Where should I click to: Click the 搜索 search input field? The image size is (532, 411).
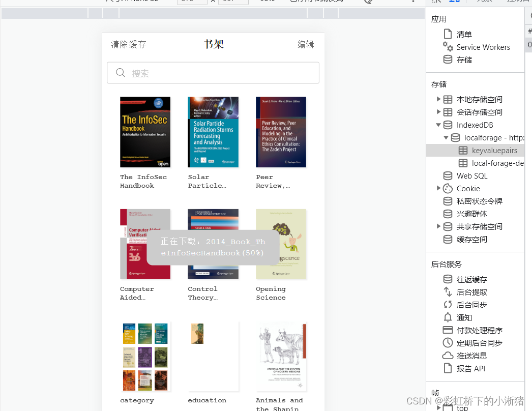213,73
